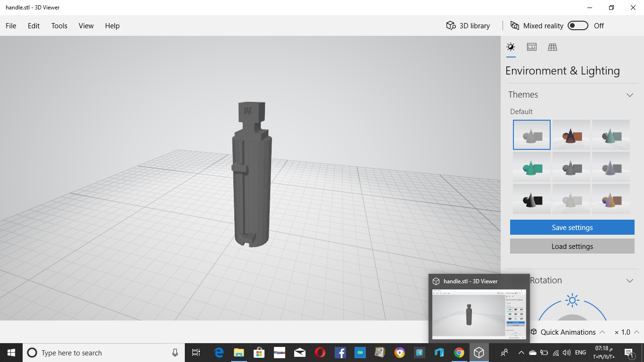The image size is (644, 362).
Task: Click the sun light source on rotation dial
Action: (x=572, y=300)
